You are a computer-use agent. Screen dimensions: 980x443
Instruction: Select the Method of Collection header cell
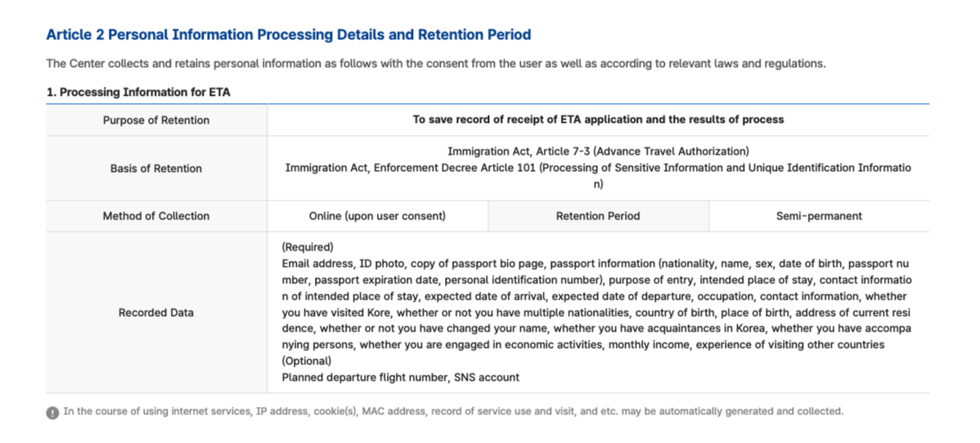(x=156, y=216)
